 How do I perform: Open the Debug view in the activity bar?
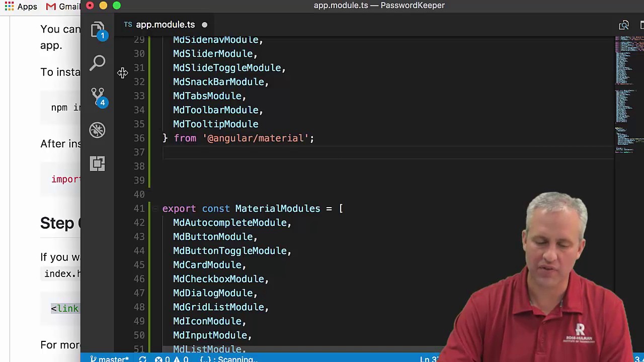(98, 130)
